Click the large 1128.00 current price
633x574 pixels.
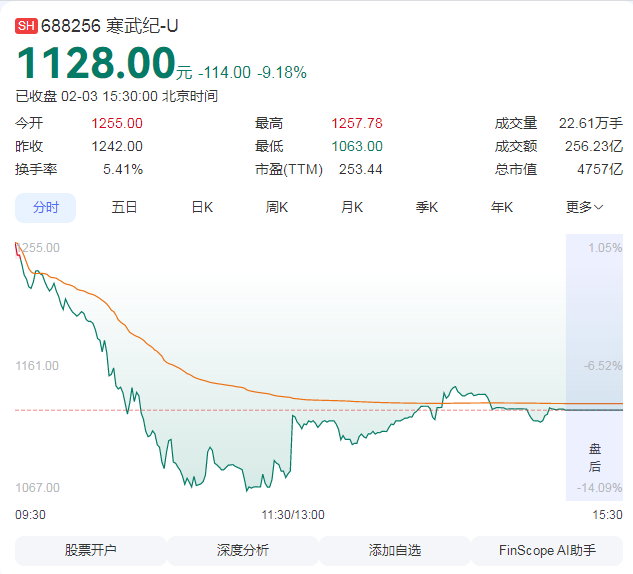[x=96, y=63]
